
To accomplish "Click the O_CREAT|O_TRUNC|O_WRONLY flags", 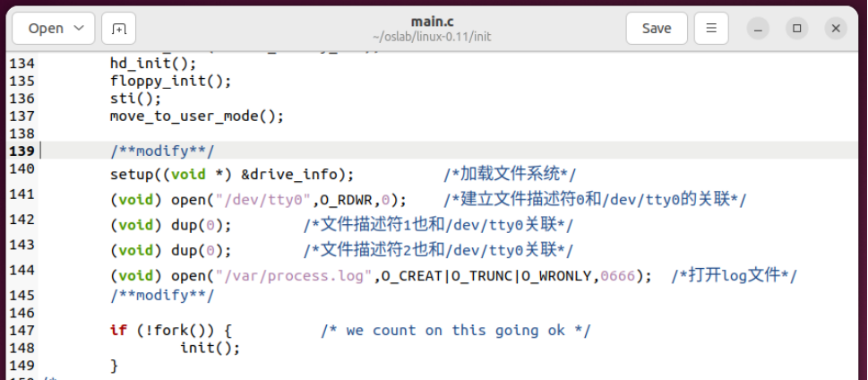I will tap(487, 276).
